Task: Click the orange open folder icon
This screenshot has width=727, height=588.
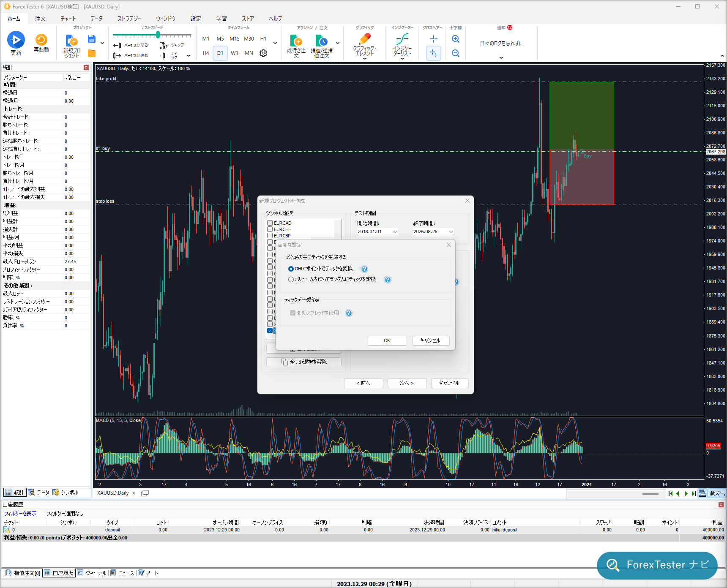Action: tap(92, 53)
